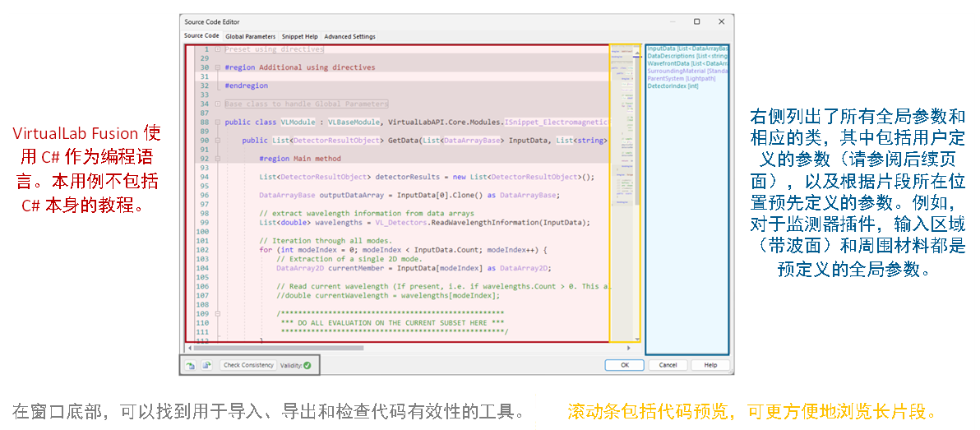Image resolution: width=980 pixels, height=430 pixels.
Task: Open the Help button
Action: 710,365
